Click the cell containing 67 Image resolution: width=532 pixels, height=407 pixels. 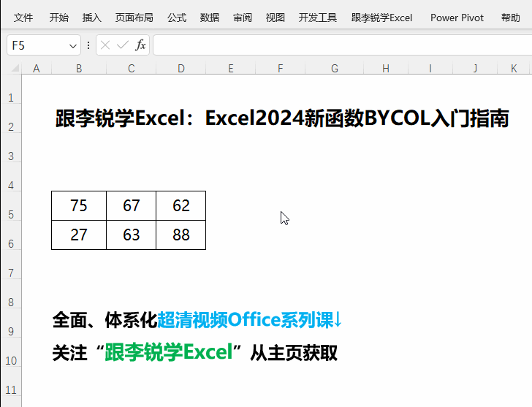point(132,206)
